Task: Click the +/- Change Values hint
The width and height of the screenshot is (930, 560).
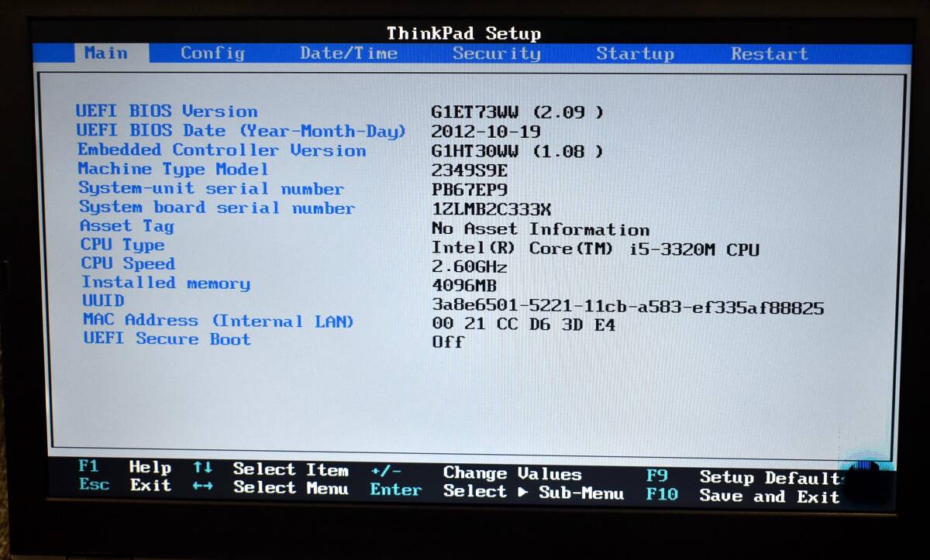Action: [476, 472]
